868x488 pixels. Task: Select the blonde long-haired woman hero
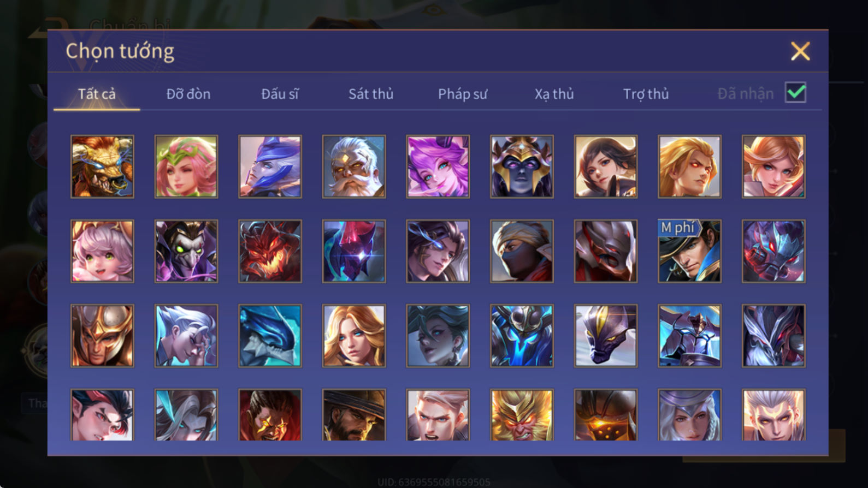click(354, 336)
